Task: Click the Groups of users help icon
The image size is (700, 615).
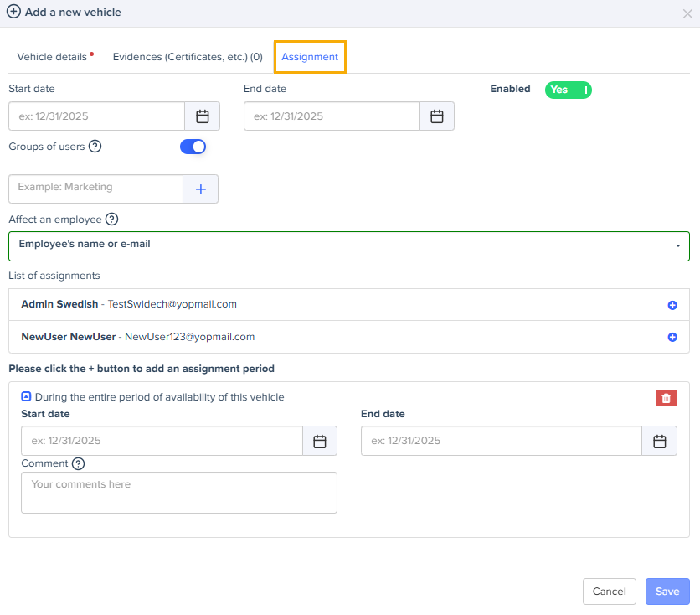Action: click(95, 147)
